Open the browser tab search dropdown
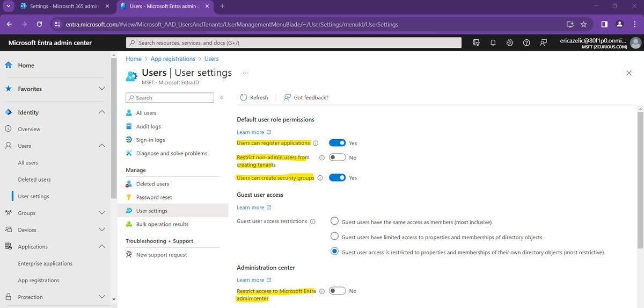This screenshot has height=308, width=644. coord(8,6)
